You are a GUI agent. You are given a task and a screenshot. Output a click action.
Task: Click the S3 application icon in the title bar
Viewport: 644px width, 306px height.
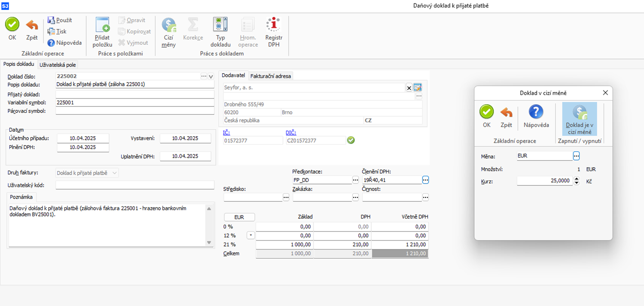[5, 6]
